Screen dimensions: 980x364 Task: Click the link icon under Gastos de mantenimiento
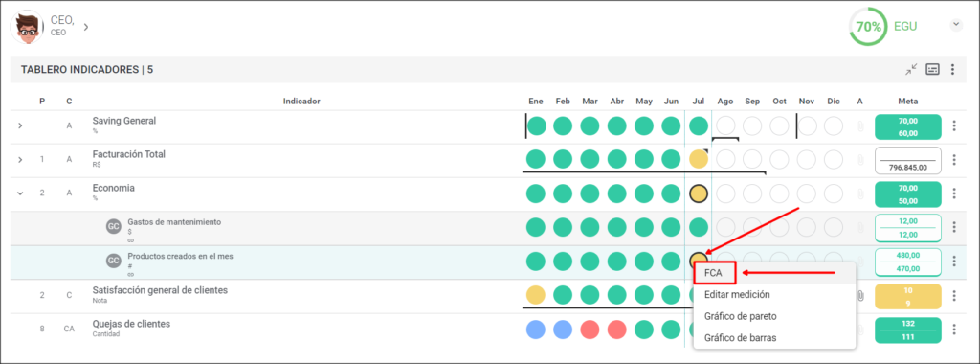130,240
